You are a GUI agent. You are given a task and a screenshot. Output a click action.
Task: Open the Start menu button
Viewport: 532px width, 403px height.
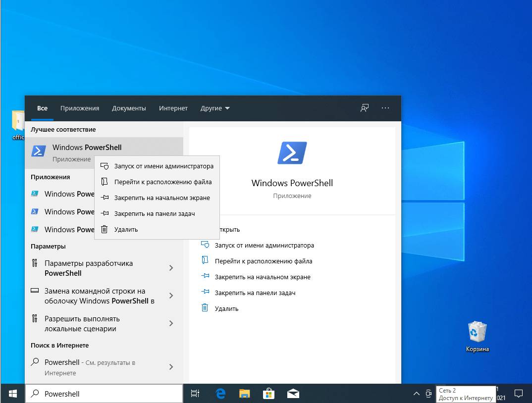(x=12, y=393)
